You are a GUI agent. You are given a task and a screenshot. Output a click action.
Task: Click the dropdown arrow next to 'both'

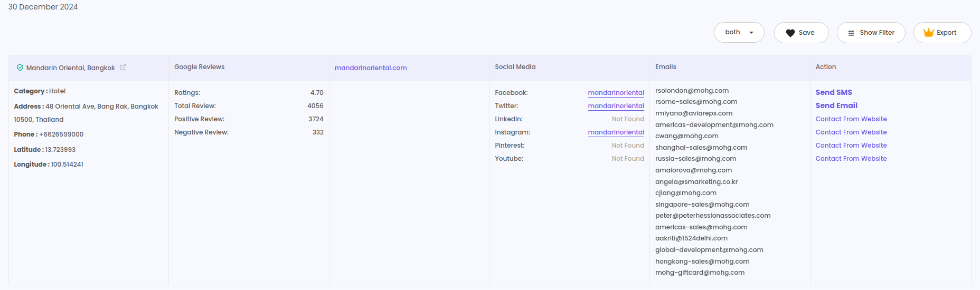pyautogui.click(x=751, y=33)
